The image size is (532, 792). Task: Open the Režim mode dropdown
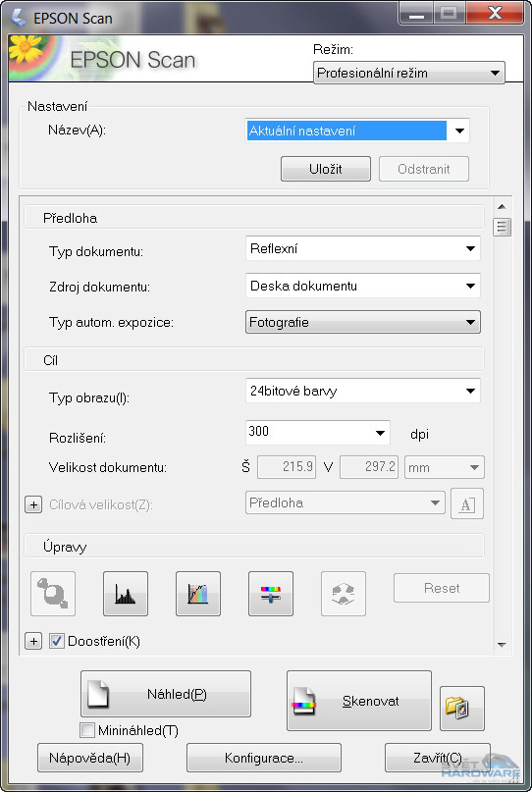point(408,73)
